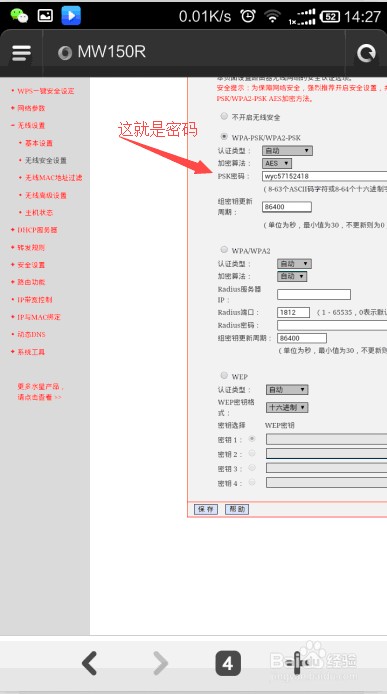Click the Radius端口 field showing 1812

[294, 312]
